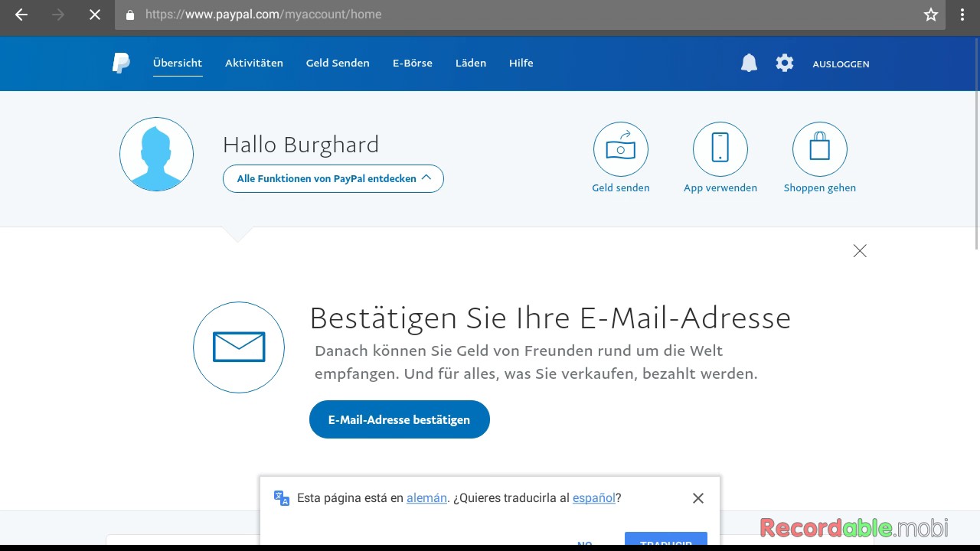Click the paypal.com address bar URL
Image resolution: width=980 pixels, height=551 pixels.
tap(263, 15)
